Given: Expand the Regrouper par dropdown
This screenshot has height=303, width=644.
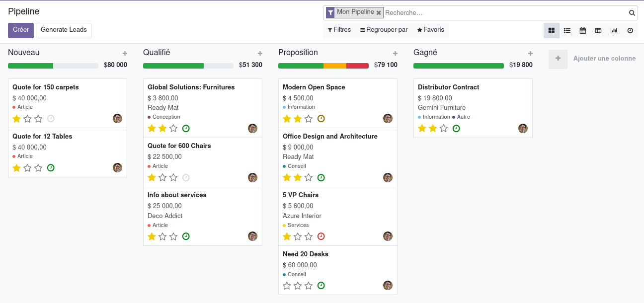Looking at the screenshot, I should point(384,30).
